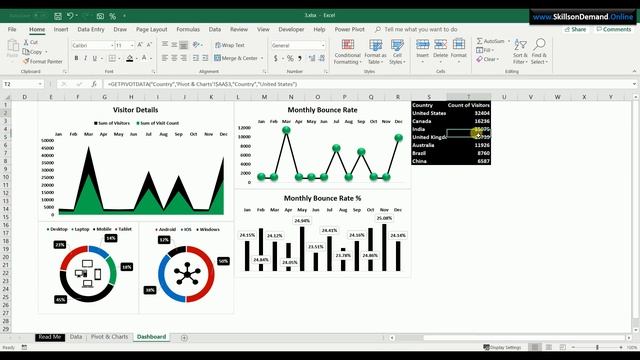The width and height of the screenshot is (640, 360).
Task: Open the File menu
Action: 12,29
